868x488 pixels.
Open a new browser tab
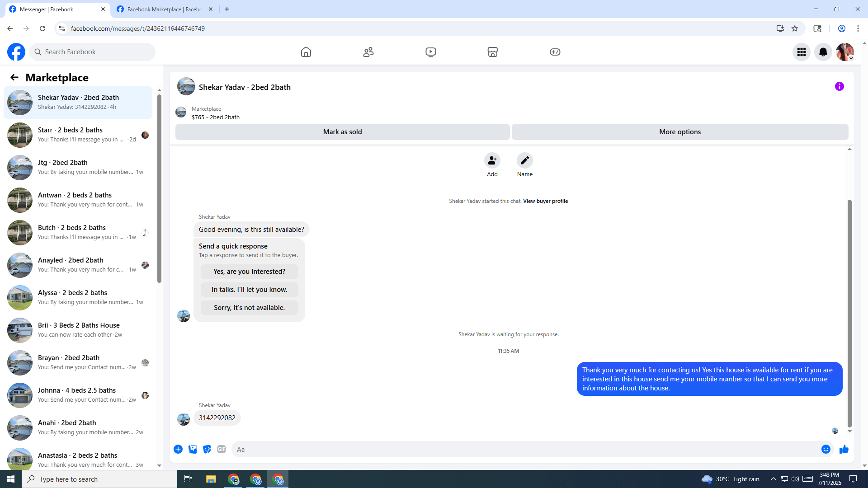tap(227, 9)
